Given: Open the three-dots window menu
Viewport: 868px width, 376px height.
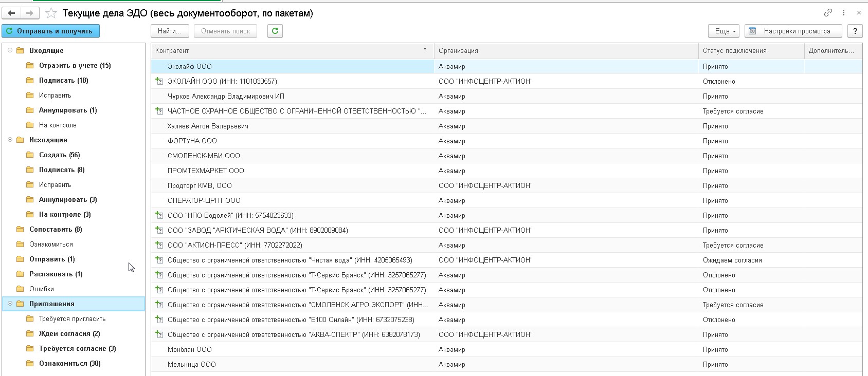Looking at the screenshot, I should [x=843, y=13].
